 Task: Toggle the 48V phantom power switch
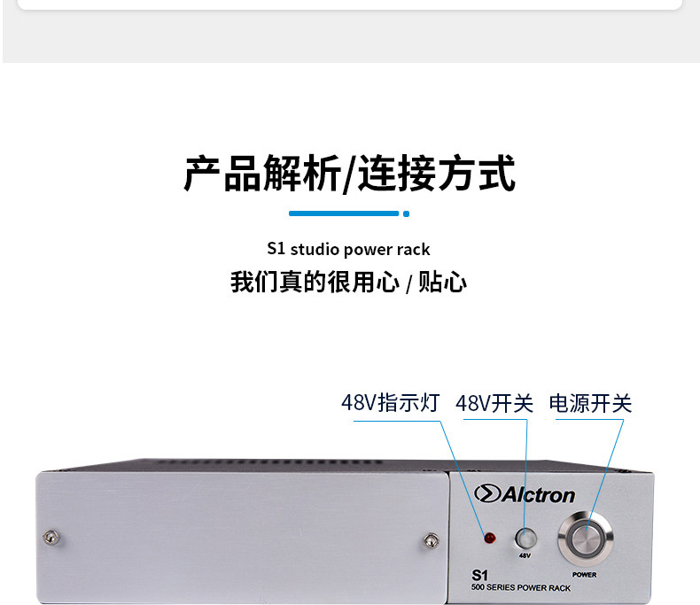pyautogui.click(x=525, y=539)
